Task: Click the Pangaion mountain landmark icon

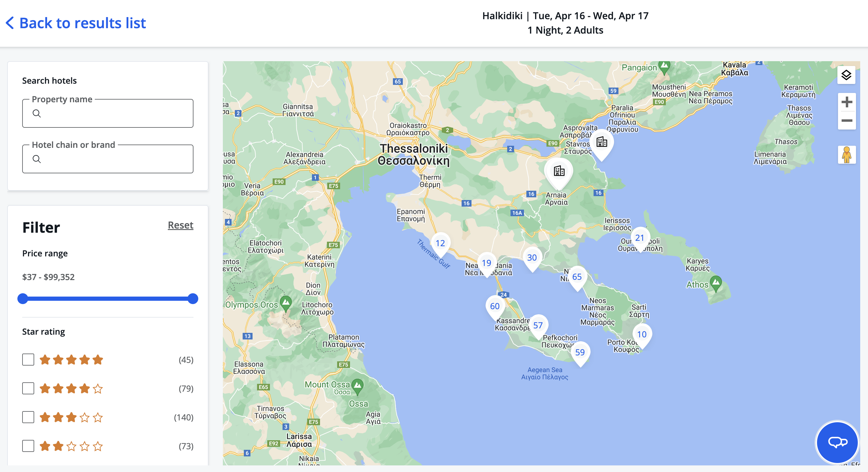Action: (664, 67)
